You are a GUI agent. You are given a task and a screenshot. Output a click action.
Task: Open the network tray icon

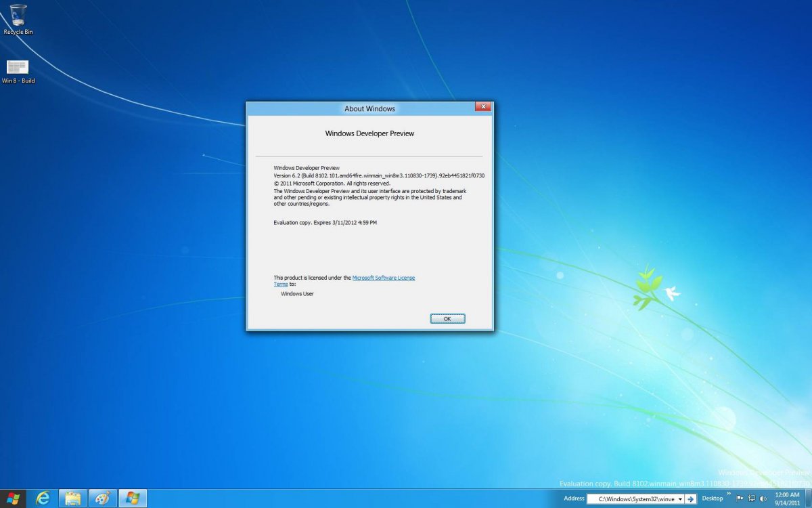tap(752, 499)
